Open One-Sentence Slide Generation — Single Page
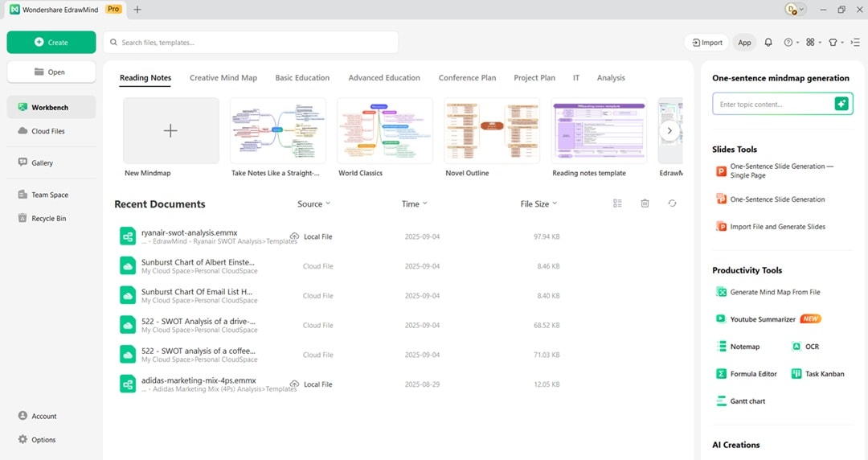The image size is (868, 460). point(775,170)
